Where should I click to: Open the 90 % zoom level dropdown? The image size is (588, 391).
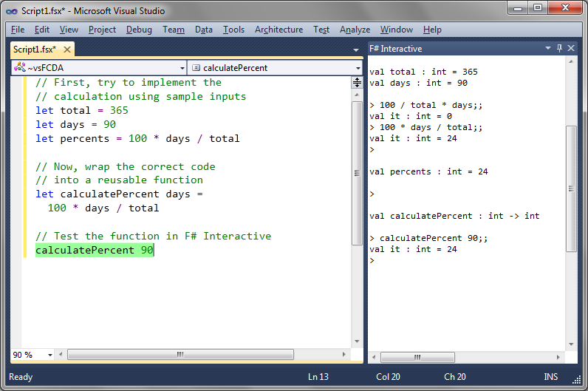pyautogui.click(x=50, y=355)
